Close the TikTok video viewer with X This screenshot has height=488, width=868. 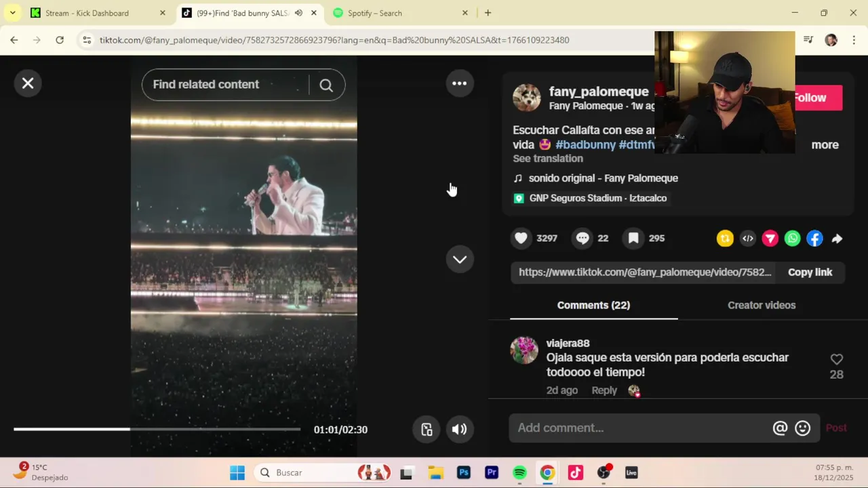28,83
